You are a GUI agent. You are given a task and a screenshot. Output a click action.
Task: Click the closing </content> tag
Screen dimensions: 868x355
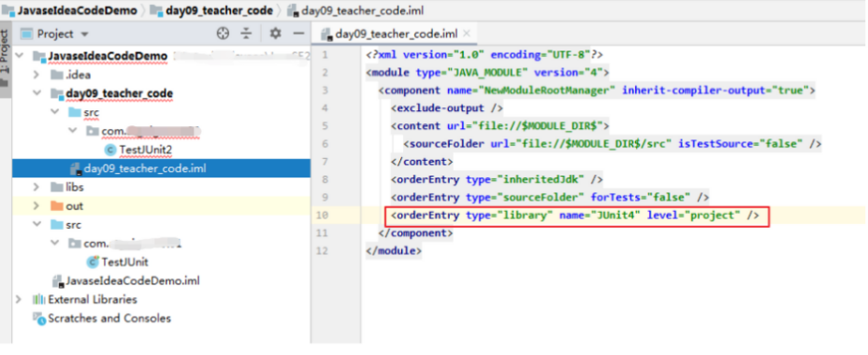(422, 162)
